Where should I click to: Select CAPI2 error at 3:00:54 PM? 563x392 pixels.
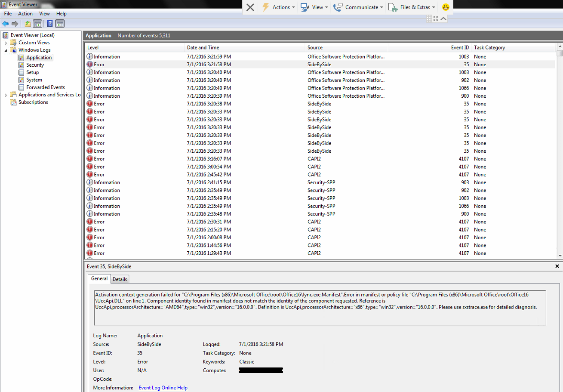point(320,167)
